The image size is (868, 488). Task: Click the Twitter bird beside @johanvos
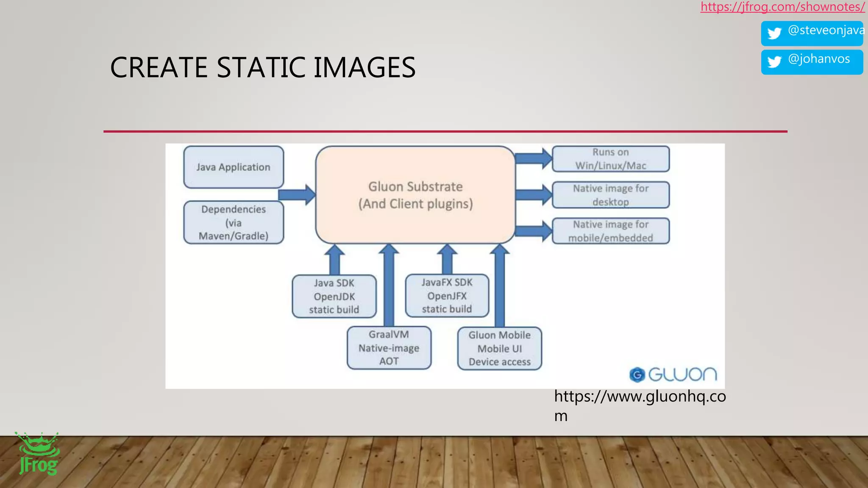pos(774,62)
